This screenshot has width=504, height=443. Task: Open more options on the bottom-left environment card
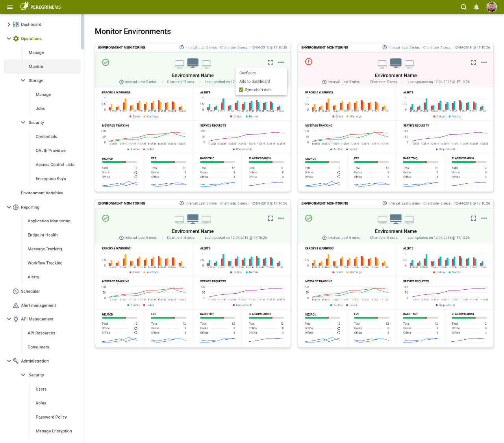pos(281,218)
